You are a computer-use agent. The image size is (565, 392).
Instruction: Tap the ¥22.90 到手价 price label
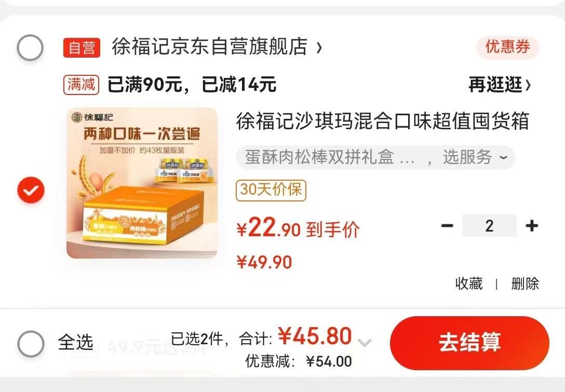pyautogui.click(x=298, y=229)
